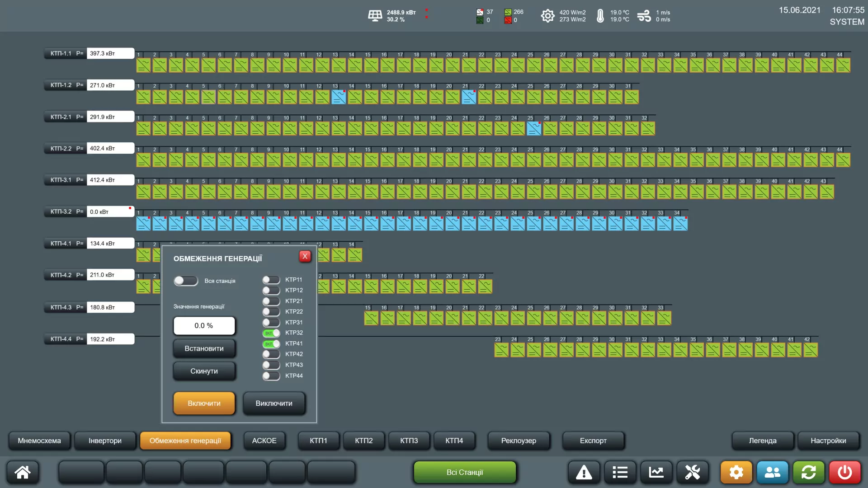The image size is (868, 488).
Task: Switch to the Інвертори tab
Action: coord(105,441)
